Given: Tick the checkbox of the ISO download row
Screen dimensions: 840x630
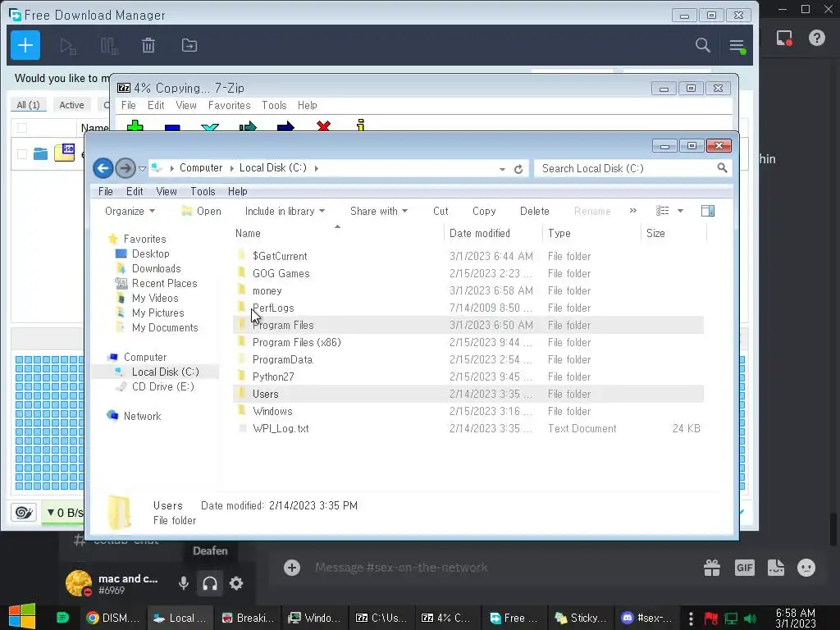Looking at the screenshot, I should [22, 154].
